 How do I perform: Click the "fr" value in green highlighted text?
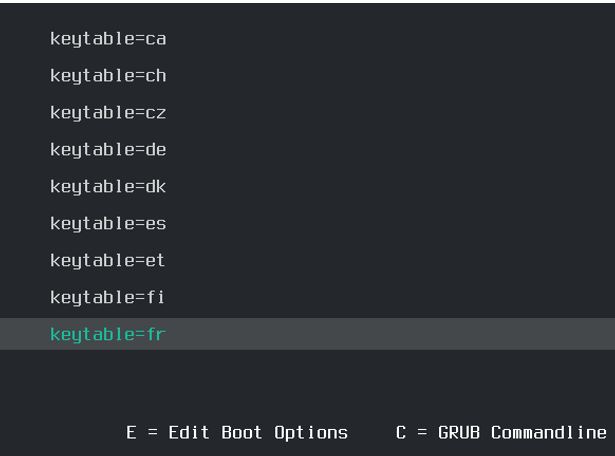pos(156,335)
